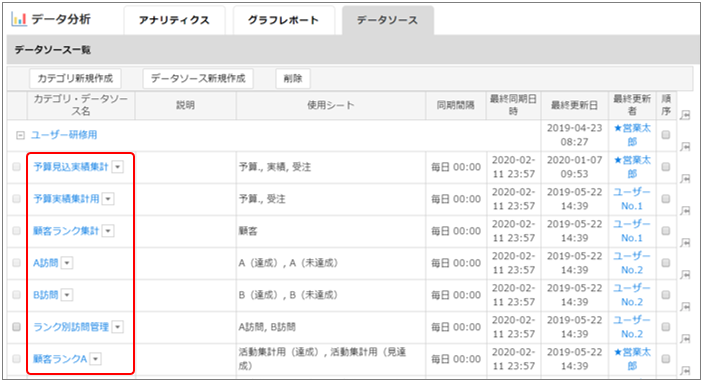Click the pin icon in the header row
704x382 pixels.
685,115
